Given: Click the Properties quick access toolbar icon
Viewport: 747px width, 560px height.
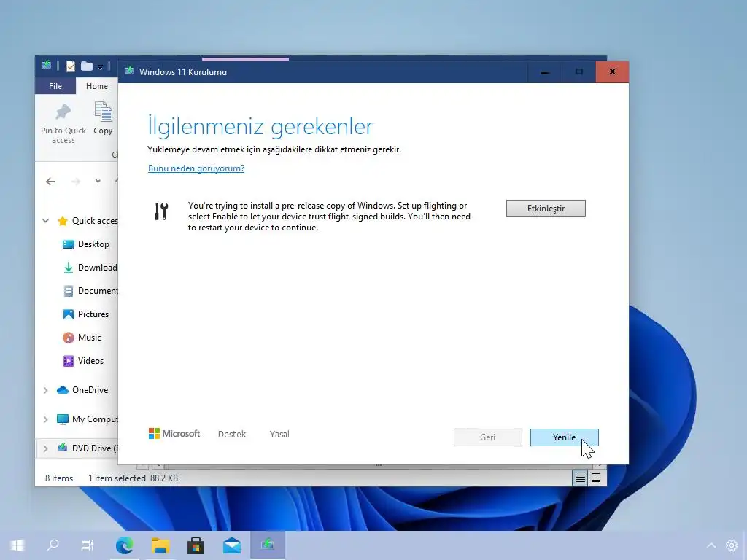Looking at the screenshot, I should click(x=71, y=66).
